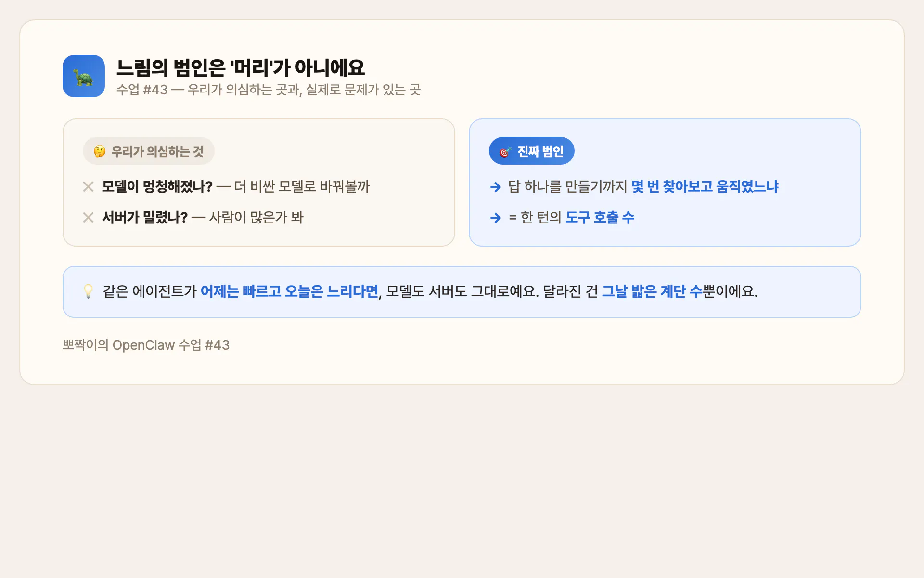The image size is (924, 578).
Task: Select the 우리가 의심하는 것 badge
Action: point(149,151)
